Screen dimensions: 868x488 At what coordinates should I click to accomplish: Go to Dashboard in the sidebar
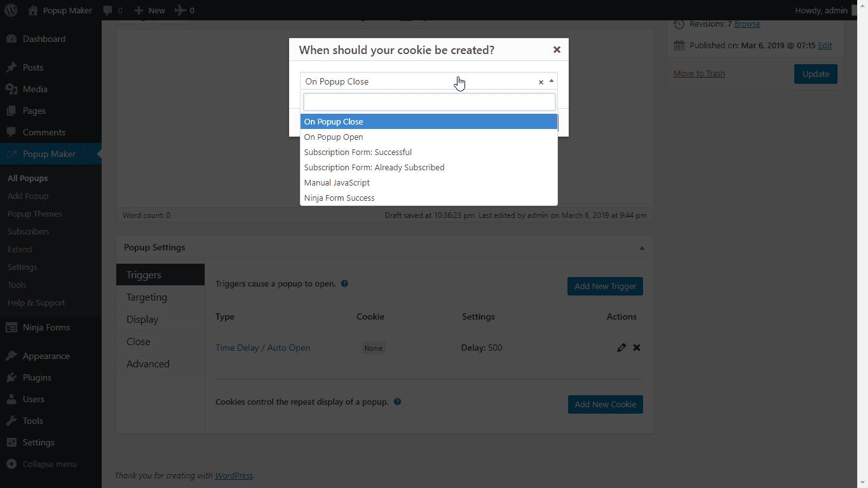click(x=51, y=39)
